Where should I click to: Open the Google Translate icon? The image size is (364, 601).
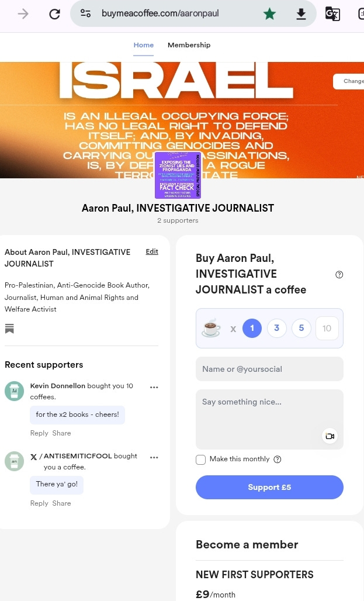click(x=332, y=14)
